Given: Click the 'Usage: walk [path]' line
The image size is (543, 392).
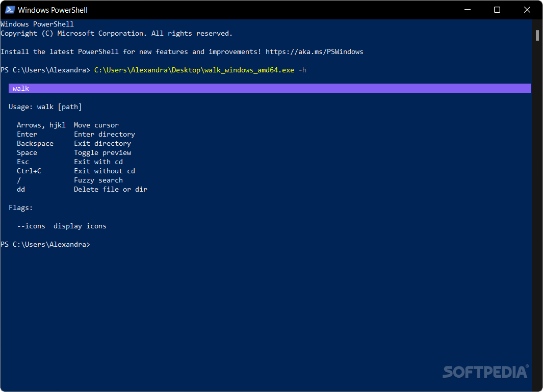Looking at the screenshot, I should pos(45,107).
